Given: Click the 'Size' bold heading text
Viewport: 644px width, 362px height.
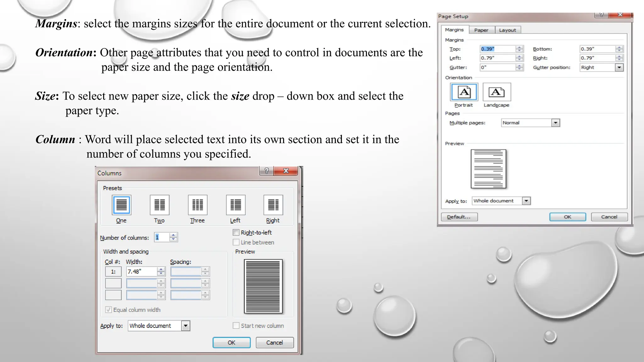Looking at the screenshot, I should pos(45,96).
